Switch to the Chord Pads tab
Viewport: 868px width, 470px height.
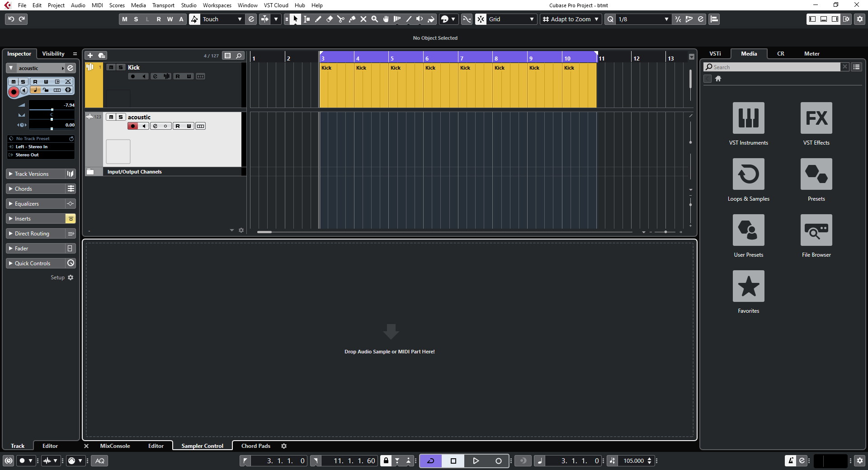tap(256, 446)
